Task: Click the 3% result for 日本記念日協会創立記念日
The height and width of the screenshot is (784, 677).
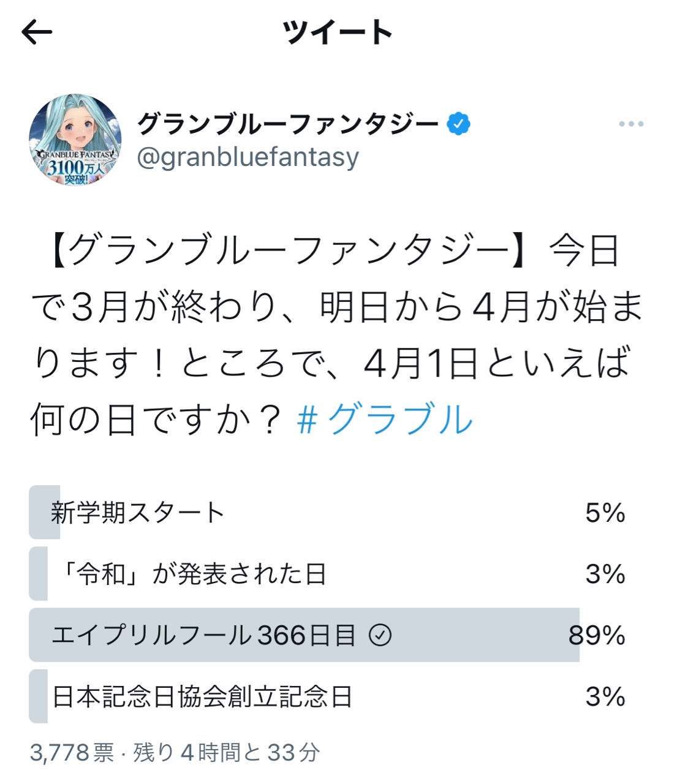Action: pyautogui.click(x=605, y=696)
